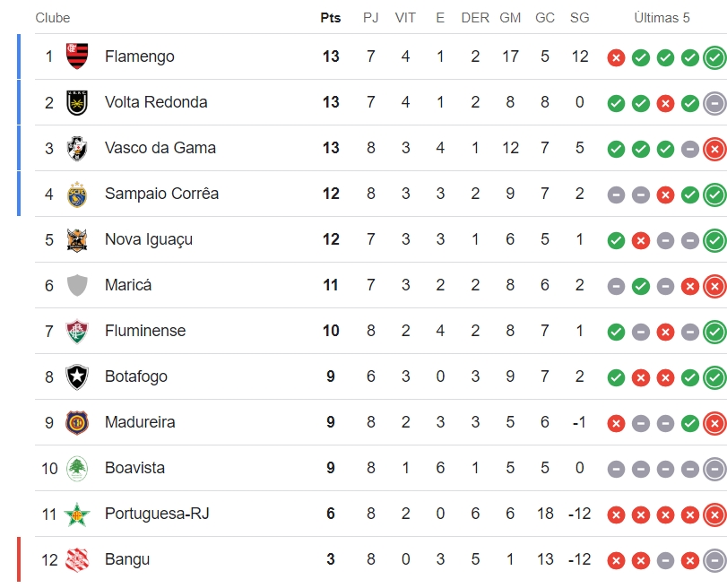This screenshot has width=727, height=588.
Task: Click the Últimas 5 column header
Action: tap(662, 18)
